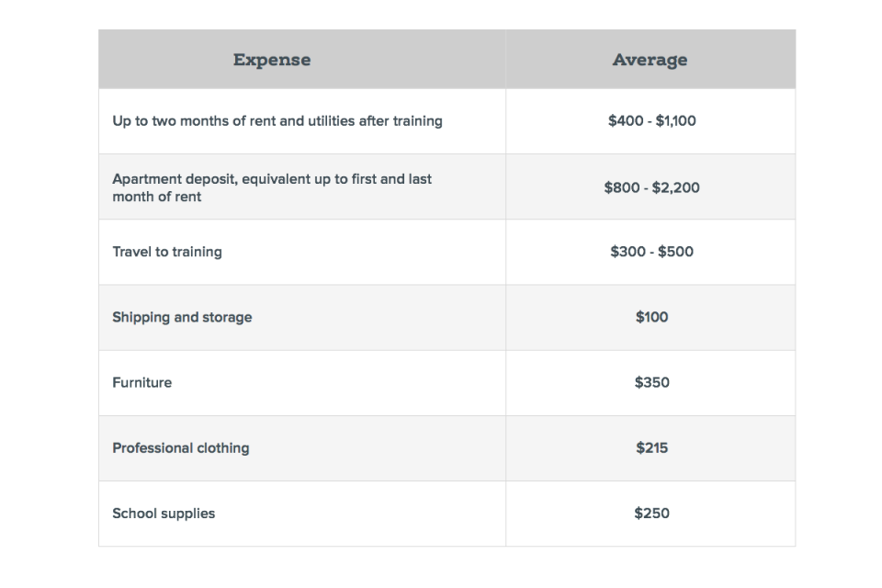This screenshot has height=588, width=882.
Task: Click the $100 average value
Action: [651, 317]
